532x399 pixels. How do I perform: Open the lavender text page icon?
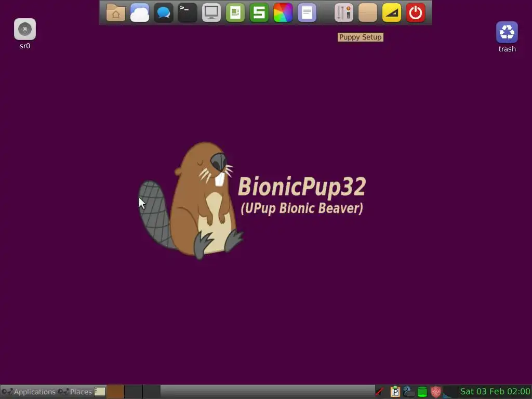click(307, 13)
